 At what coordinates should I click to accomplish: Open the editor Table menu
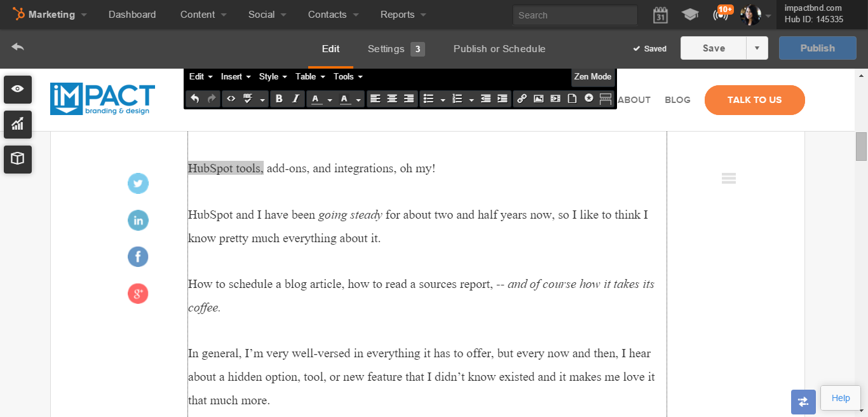click(x=310, y=76)
